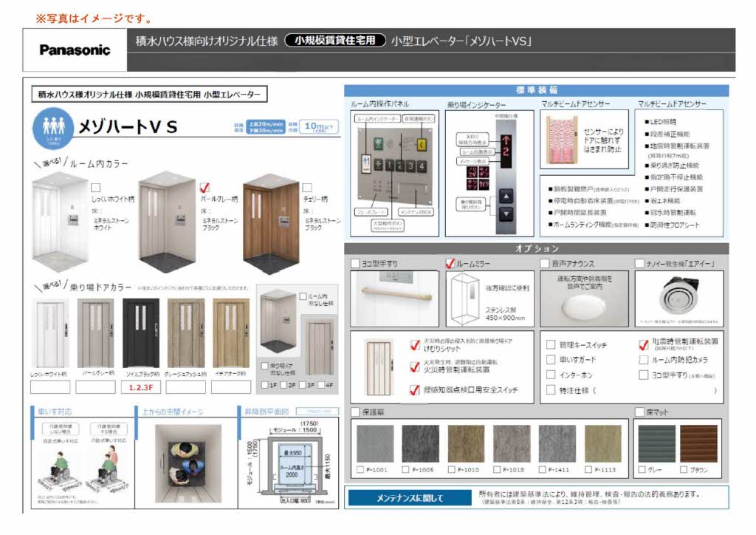Check the インターホン option
Viewport: 756px width, 535px height.
(551, 375)
